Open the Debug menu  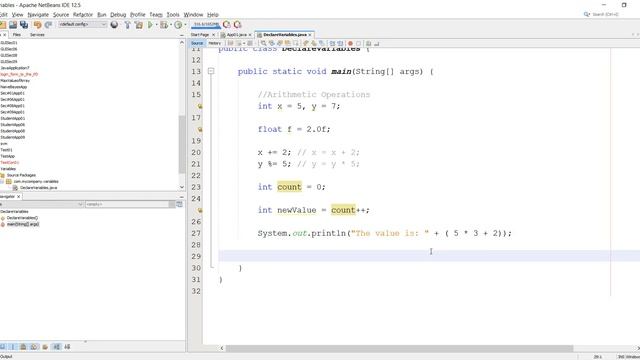118,15
